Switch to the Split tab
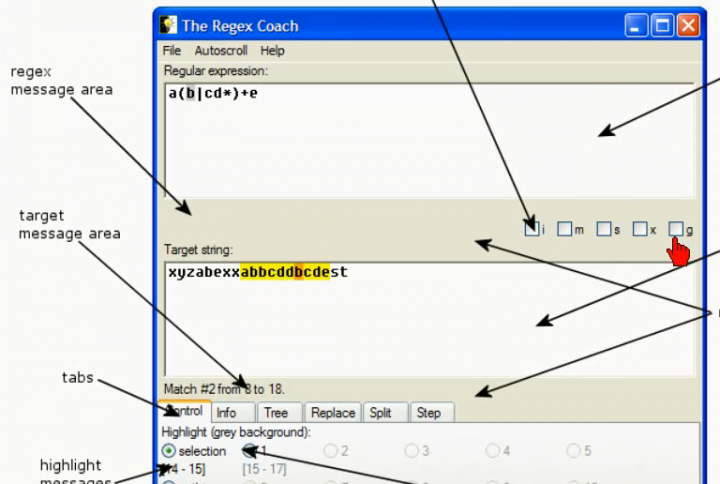720x484 pixels. [385, 412]
